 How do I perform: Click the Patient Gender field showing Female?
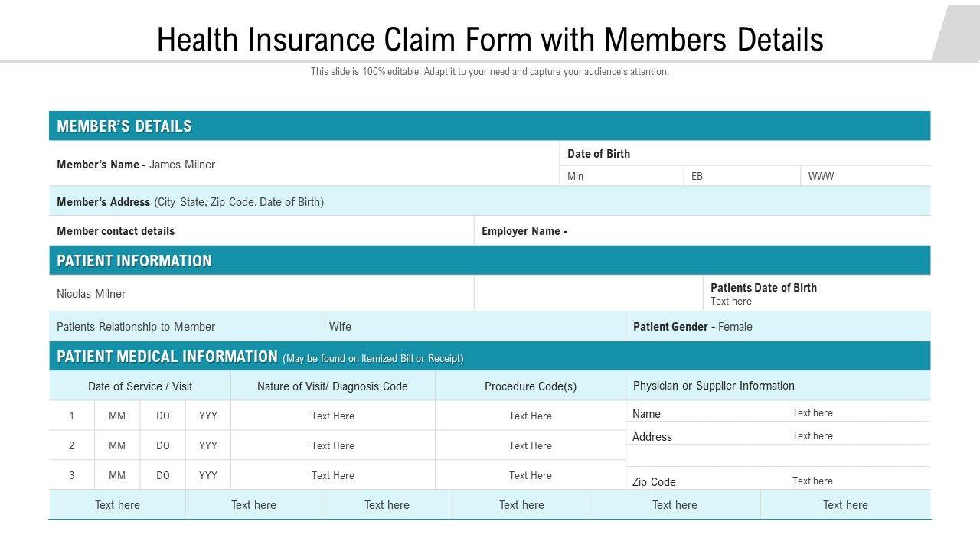(693, 327)
